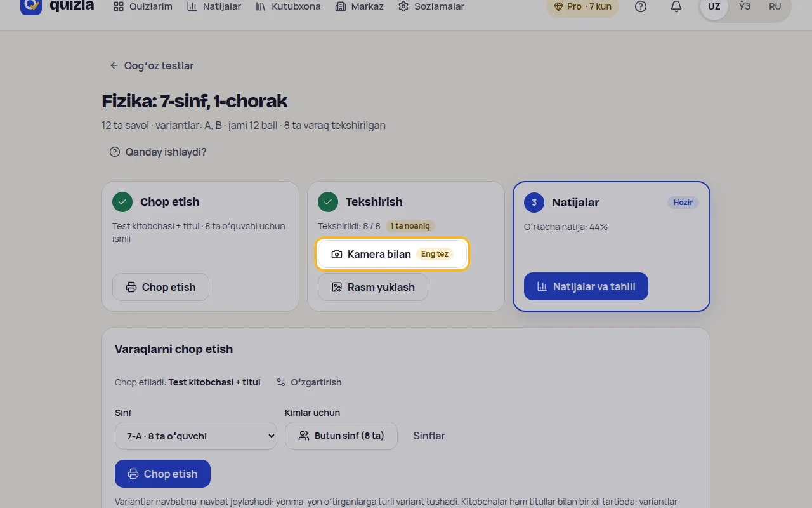Open Markaz in top navigation
The height and width of the screenshot is (508, 812).
pyautogui.click(x=360, y=6)
